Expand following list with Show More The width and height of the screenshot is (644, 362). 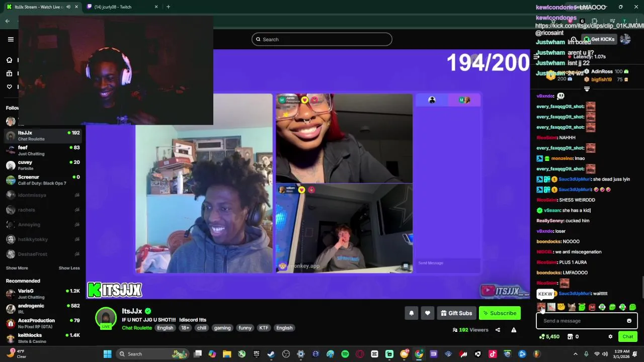(17, 268)
